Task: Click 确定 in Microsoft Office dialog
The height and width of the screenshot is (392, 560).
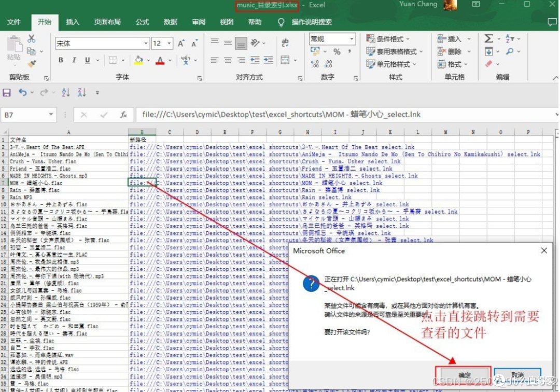Action: point(464,375)
